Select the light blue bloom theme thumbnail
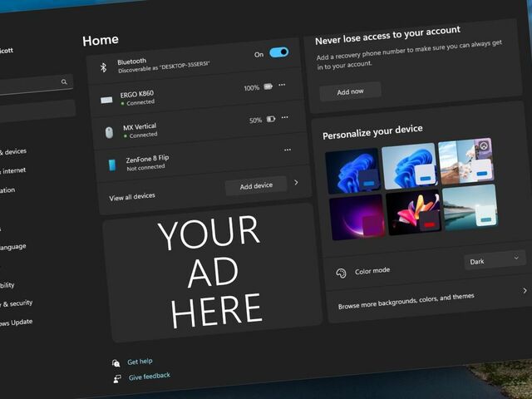 (409, 166)
